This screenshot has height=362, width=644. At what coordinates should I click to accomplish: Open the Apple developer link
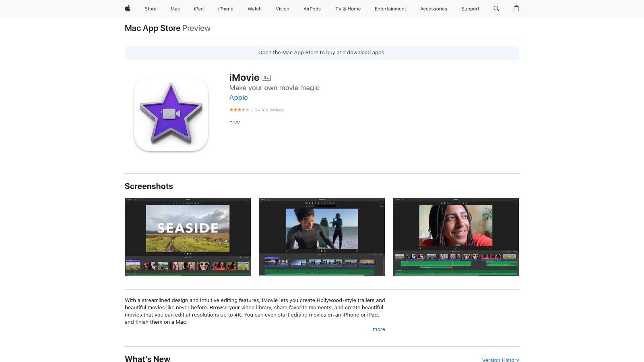point(238,97)
